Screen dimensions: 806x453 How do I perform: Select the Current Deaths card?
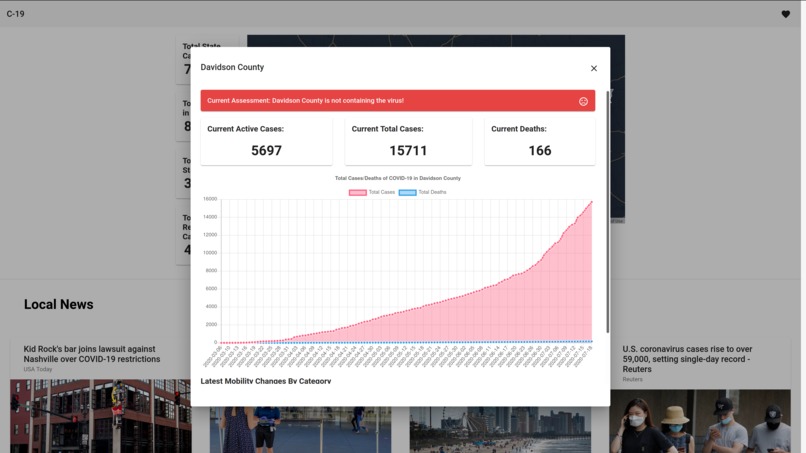point(540,141)
